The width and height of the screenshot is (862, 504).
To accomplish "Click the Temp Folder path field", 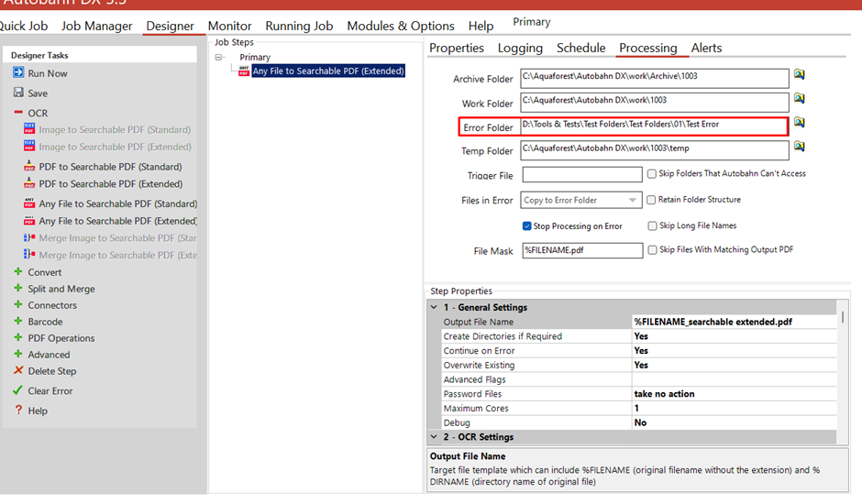I will [654, 150].
